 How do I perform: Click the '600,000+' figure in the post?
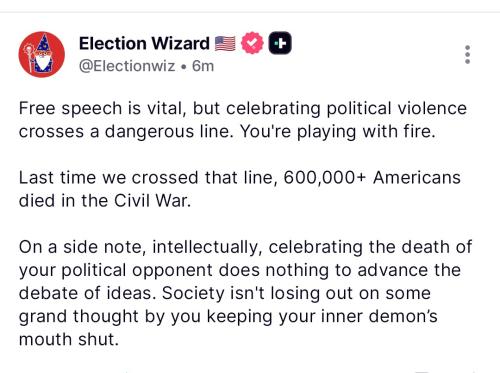click(325, 177)
